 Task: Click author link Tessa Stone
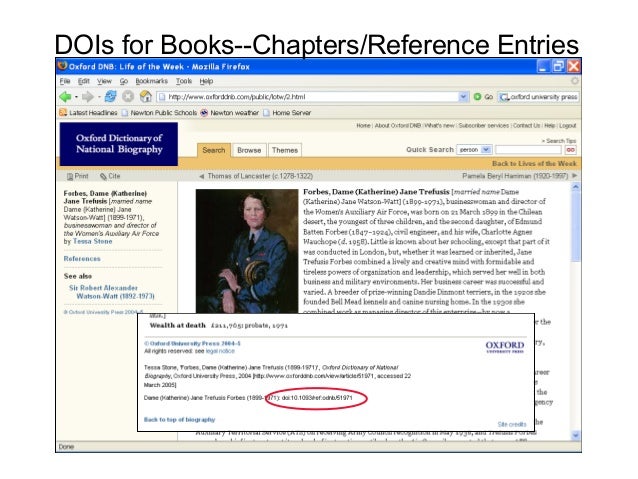click(92, 241)
